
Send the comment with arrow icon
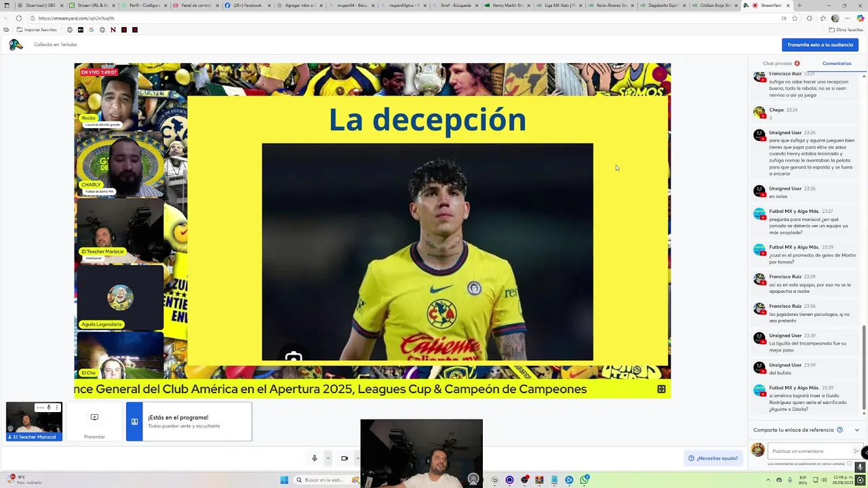coord(856,451)
